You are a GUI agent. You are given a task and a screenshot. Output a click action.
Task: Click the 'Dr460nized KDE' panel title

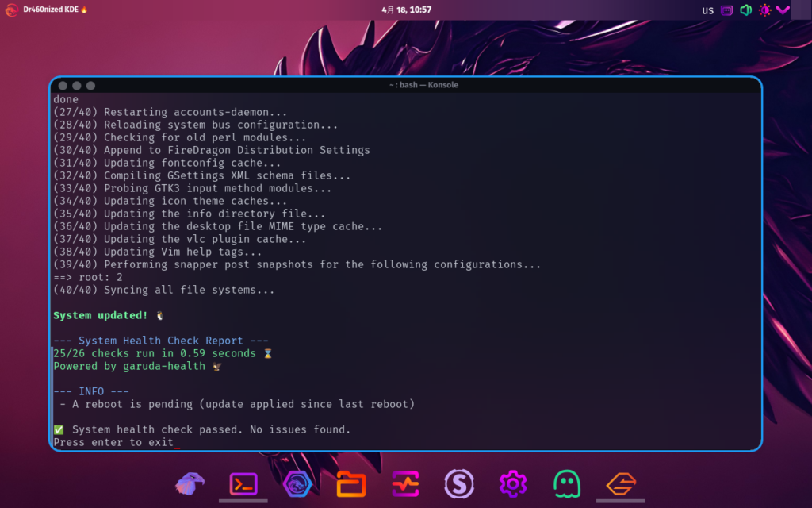click(x=55, y=10)
